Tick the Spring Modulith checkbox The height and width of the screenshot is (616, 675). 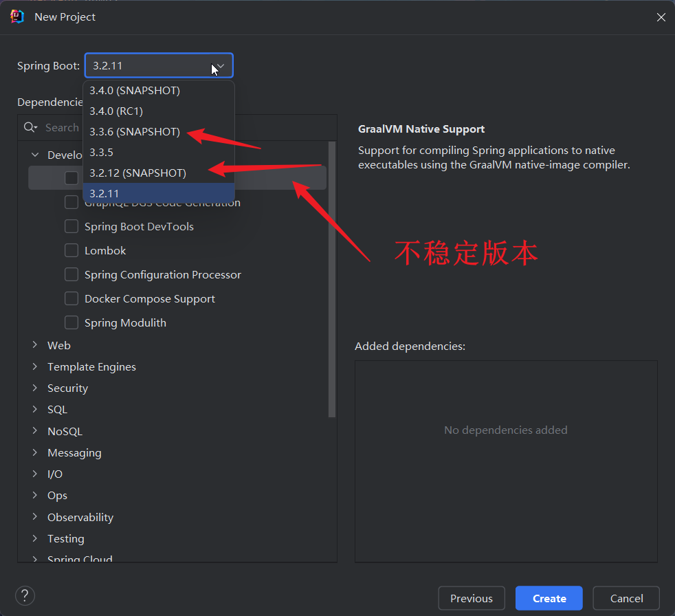[x=71, y=322]
